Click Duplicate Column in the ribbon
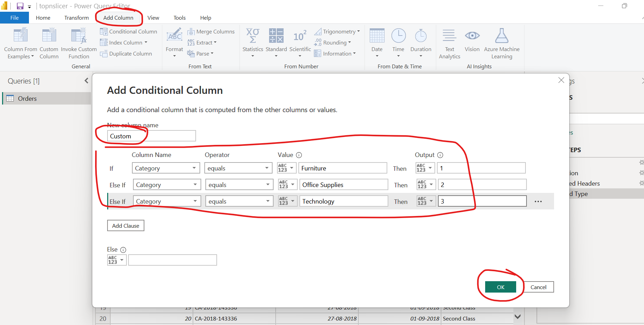Screen dimensions: 644x325 tap(126, 53)
